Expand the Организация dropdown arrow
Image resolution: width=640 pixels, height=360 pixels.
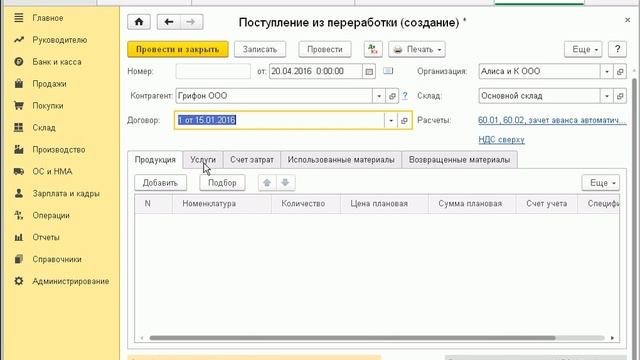[607, 71]
